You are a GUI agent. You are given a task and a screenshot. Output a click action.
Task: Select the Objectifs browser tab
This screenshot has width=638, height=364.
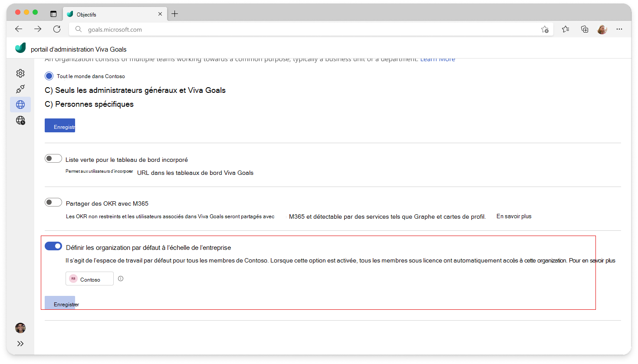pyautogui.click(x=115, y=14)
